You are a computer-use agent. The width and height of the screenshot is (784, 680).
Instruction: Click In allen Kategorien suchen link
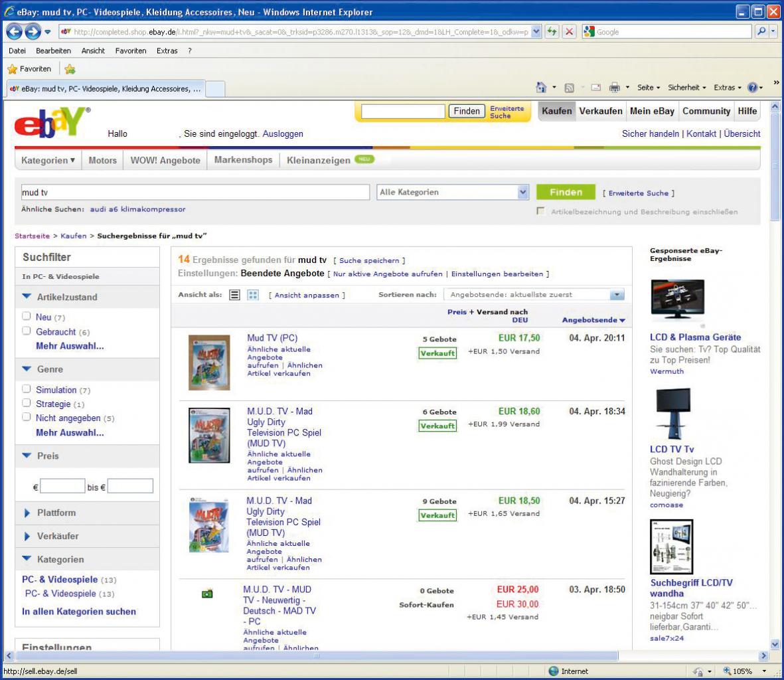click(79, 612)
